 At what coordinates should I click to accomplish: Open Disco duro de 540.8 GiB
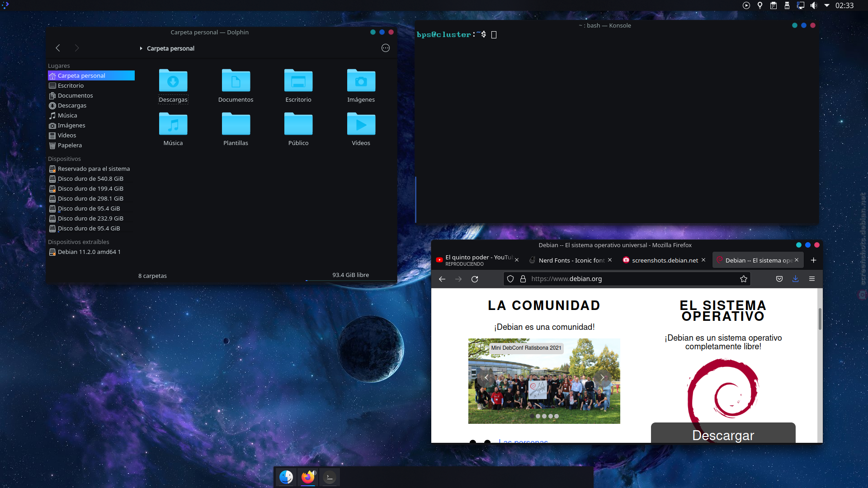click(91, 178)
